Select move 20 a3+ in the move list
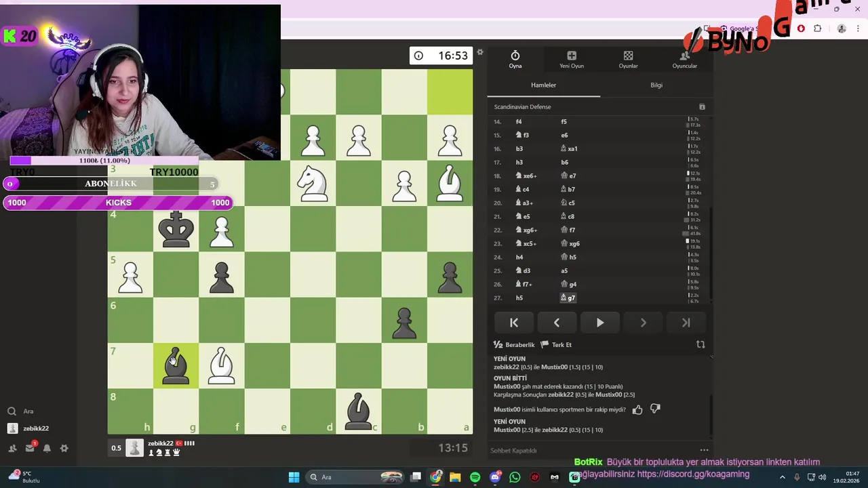 click(526, 203)
